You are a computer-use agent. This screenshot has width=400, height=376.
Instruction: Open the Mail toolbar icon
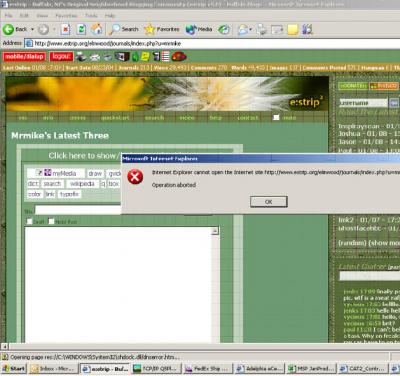(x=244, y=29)
